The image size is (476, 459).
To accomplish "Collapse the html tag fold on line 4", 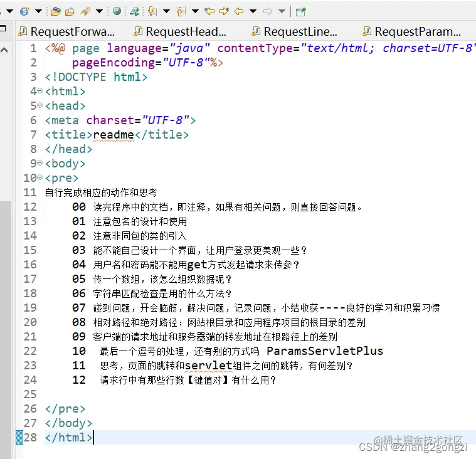I will click(x=40, y=91).
